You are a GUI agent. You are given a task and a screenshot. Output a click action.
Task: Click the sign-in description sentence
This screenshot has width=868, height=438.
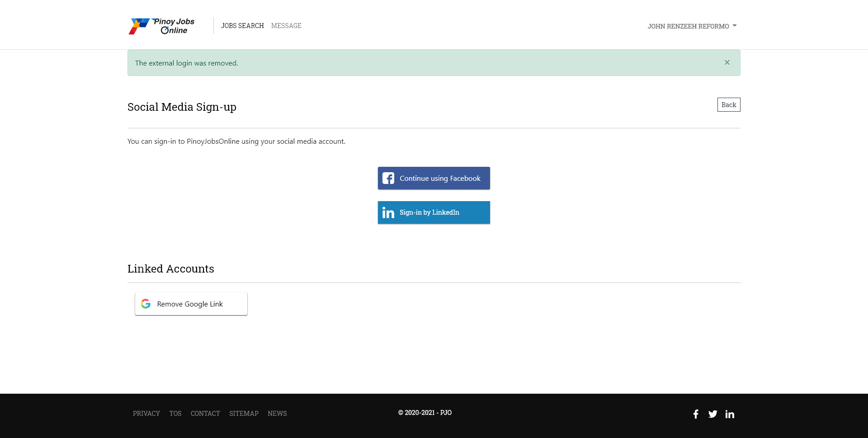pyautogui.click(x=236, y=141)
